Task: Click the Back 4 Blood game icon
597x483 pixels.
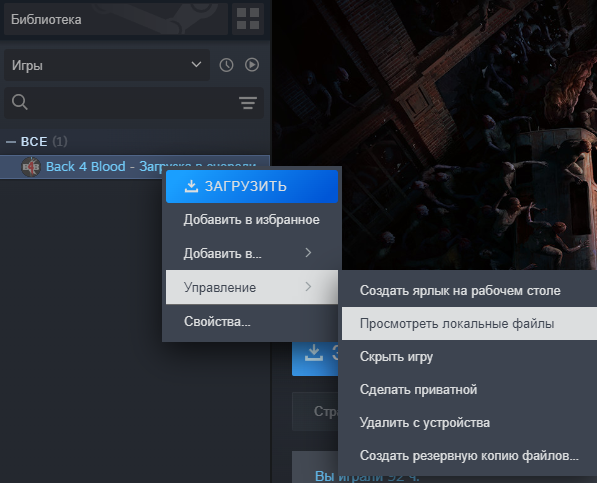Action: (31, 167)
